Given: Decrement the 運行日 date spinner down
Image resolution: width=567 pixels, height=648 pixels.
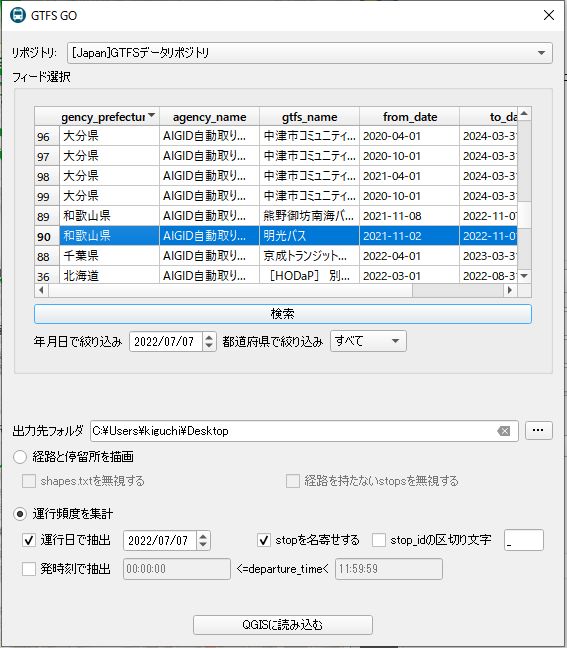Looking at the screenshot, I should pyautogui.click(x=203, y=545).
